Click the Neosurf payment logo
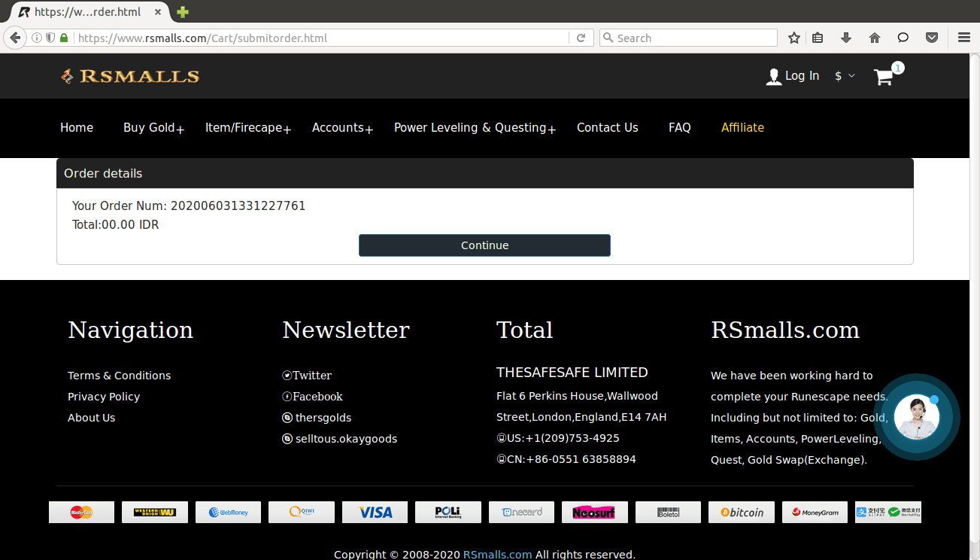 point(595,512)
